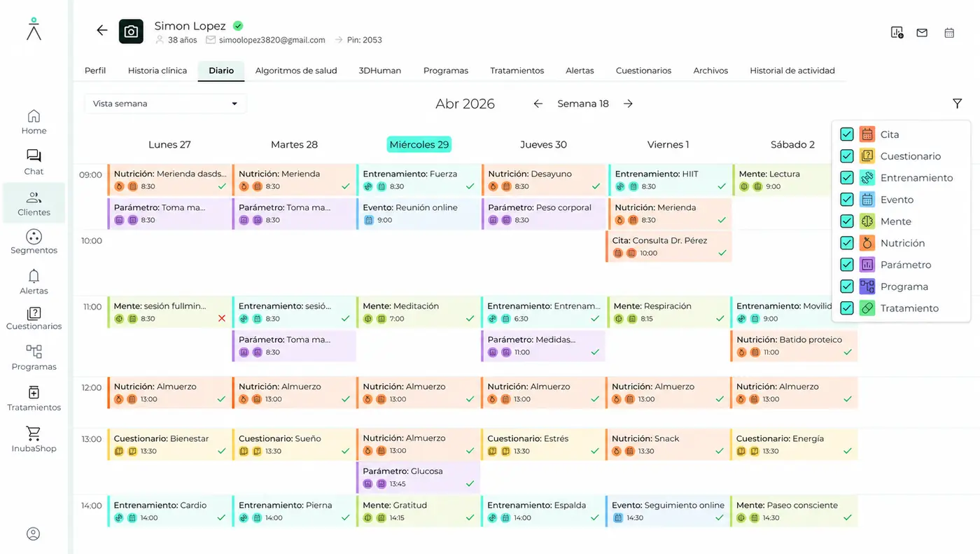Open the user account icon at sidebar bottom
This screenshot has height=554, width=980.
[x=33, y=534]
